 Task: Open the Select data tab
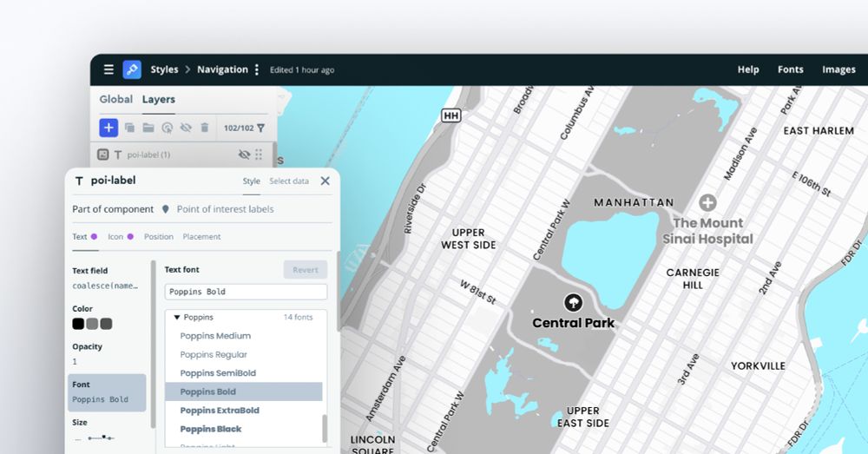289,181
